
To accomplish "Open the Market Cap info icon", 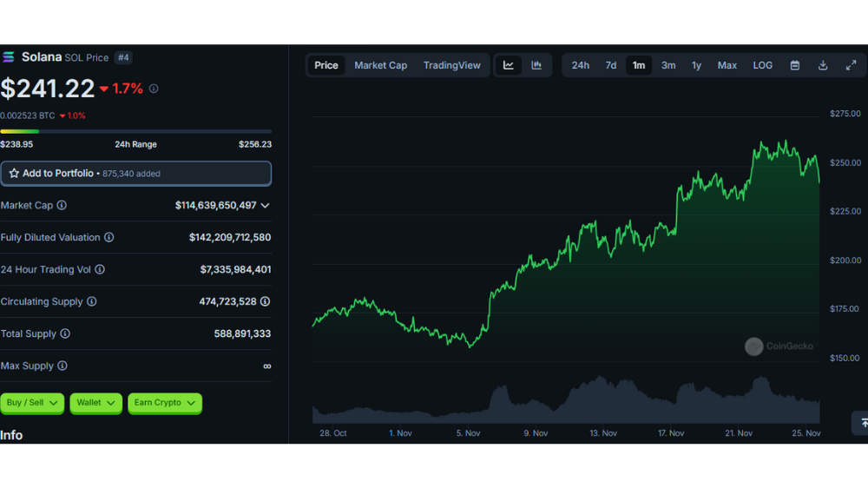I will [62, 206].
